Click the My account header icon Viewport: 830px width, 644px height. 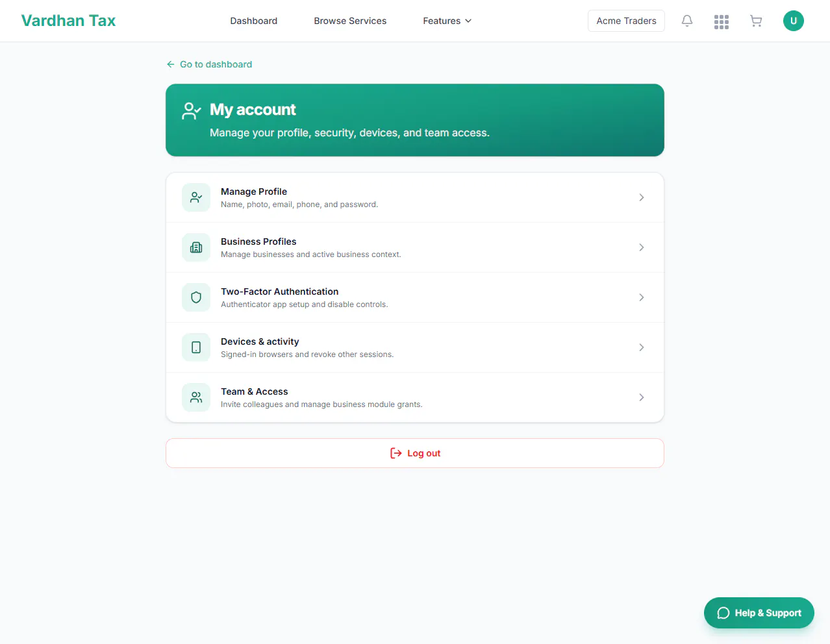point(192,111)
